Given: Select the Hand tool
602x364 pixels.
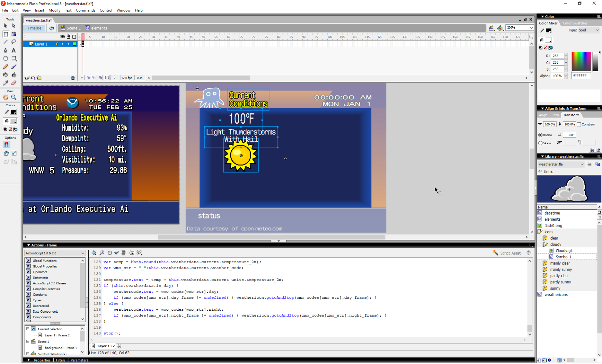Looking at the screenshot, I should [x=6, y=97].
